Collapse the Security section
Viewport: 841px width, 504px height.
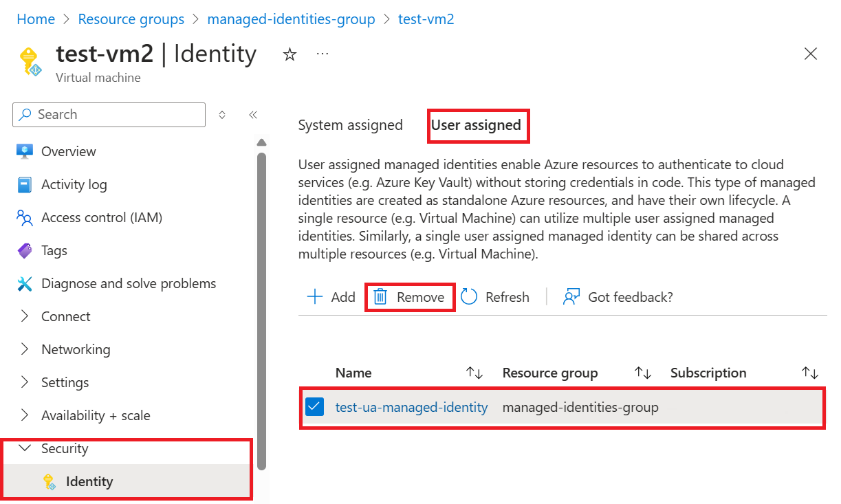click(25, 448)
